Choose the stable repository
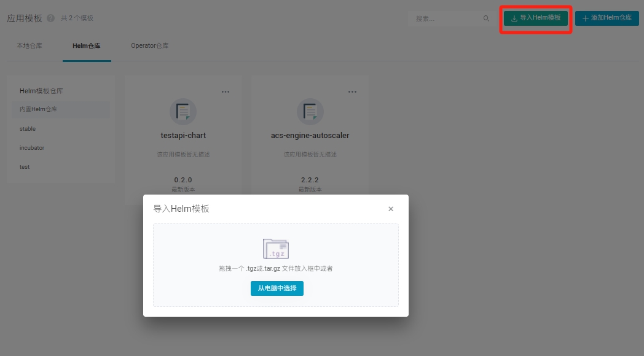This screenshot has height=356, width=644. click(x=28, y=129)
